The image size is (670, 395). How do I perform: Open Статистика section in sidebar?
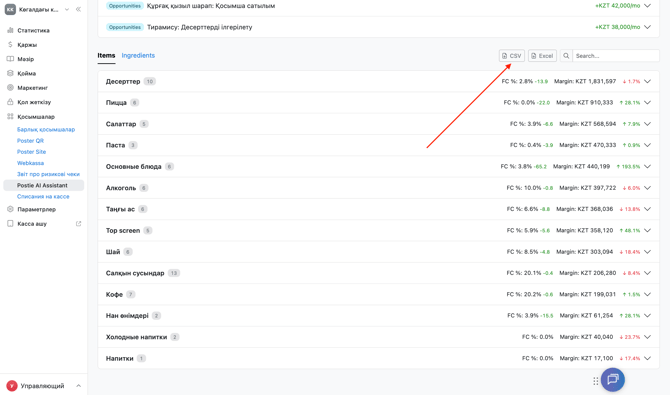(33, 30)
